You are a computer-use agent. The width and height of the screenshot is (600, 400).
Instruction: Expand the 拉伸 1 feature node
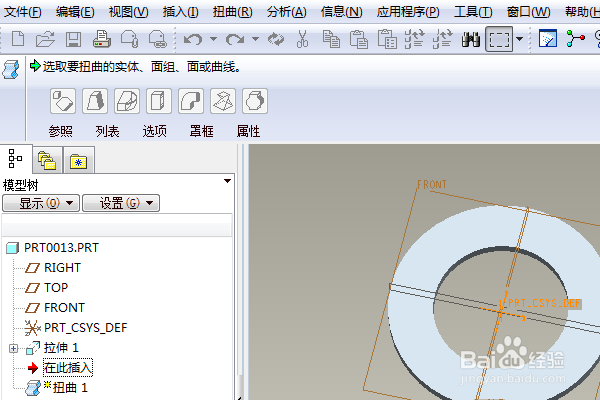13,348
